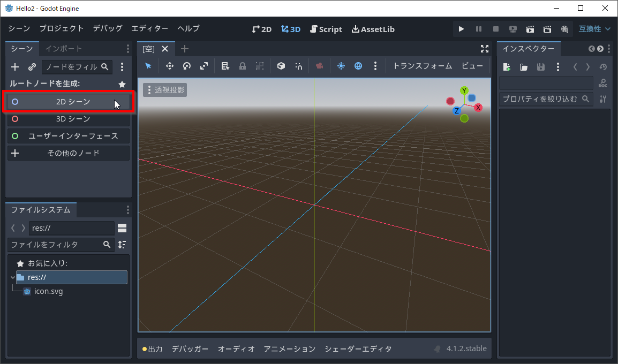This screenshot has width=618, height=364.
Task: Load an existing resource in Inspector
Action: 524,67
